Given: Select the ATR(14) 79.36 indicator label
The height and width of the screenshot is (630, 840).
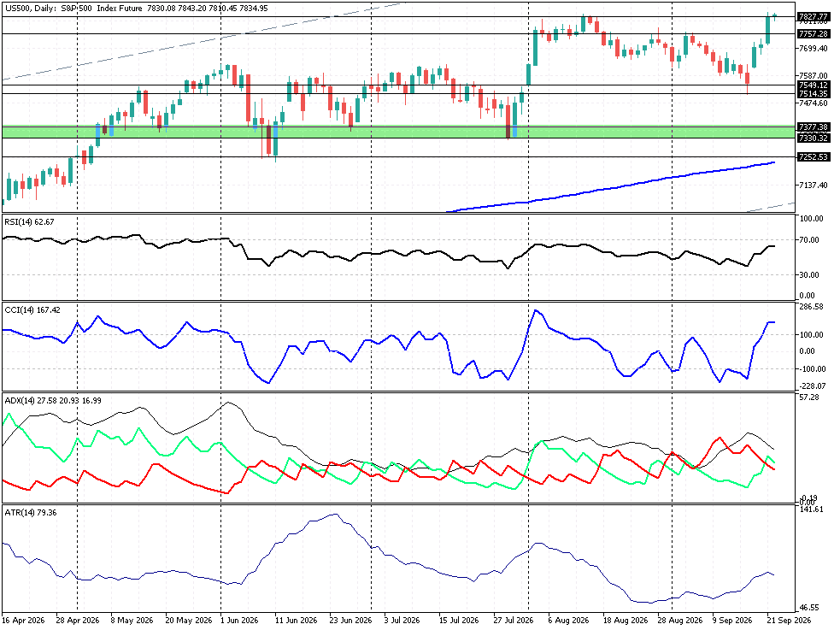Looking at the screenshot, I should click(x=31, y=513).
